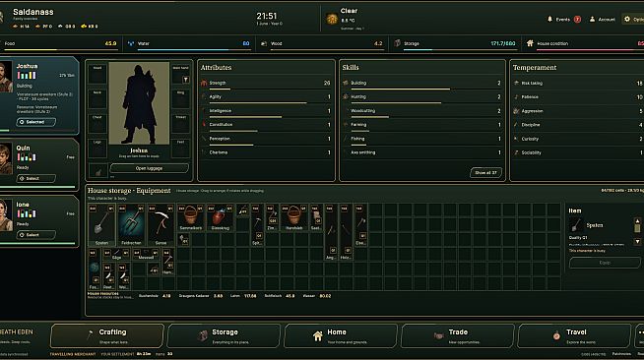This screenshot has width=644, height=360.
Task: Open the Options gear icon
Action: [626, 19]
